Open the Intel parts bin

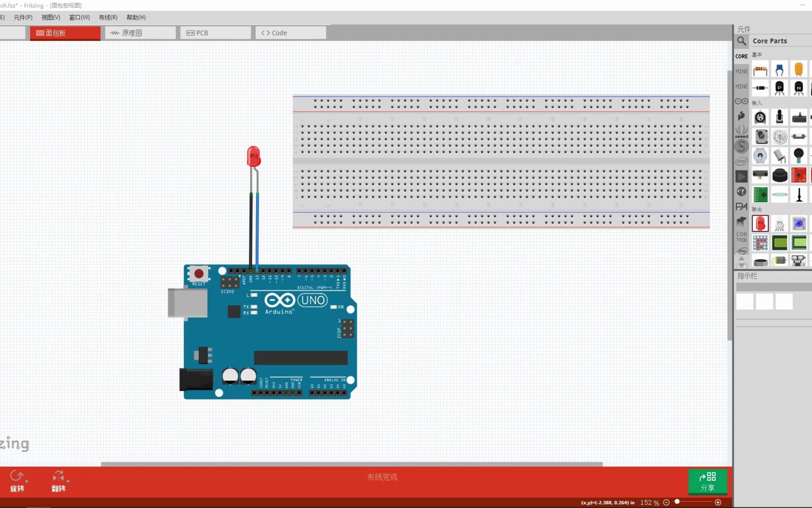pyautogui.click(x=742, y=161)
